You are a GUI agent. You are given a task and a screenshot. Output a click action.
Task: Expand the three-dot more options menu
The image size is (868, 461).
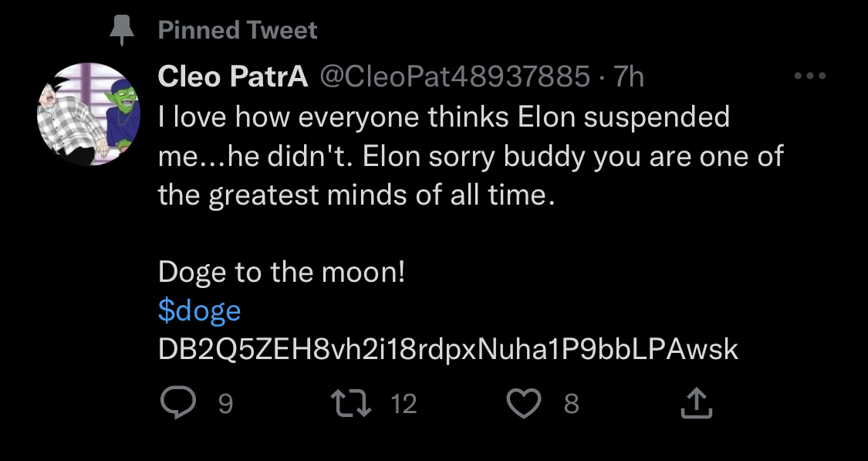coord(810,76)
